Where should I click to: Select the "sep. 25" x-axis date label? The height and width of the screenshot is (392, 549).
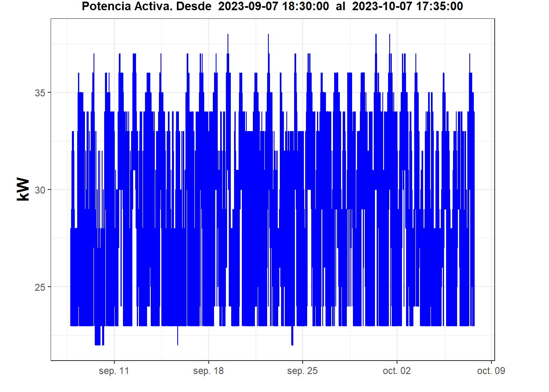pyautogui.click(x=302, y=371)
